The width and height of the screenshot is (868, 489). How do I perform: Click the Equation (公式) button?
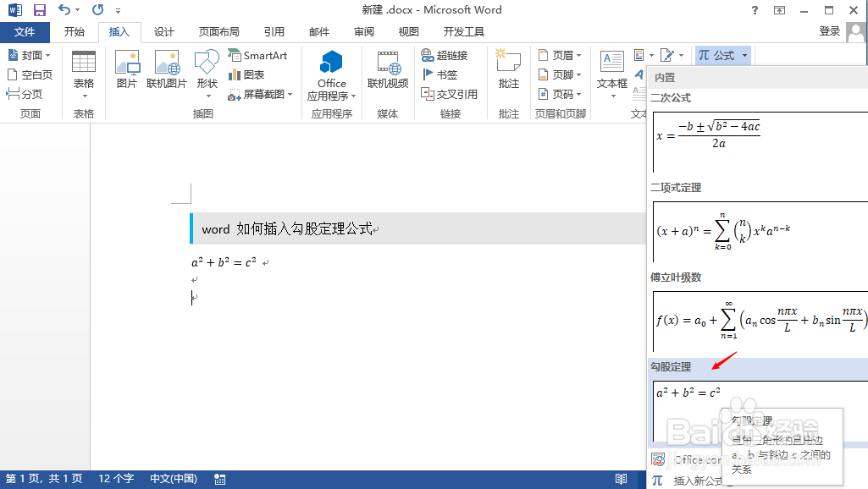(717, 55)
